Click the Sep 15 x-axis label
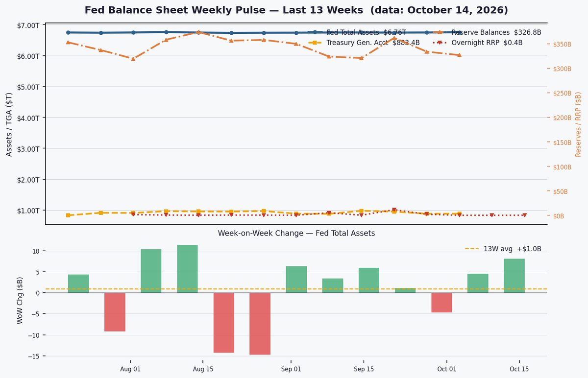The width and height of the screenshot is (588, 378). (363, 369)
